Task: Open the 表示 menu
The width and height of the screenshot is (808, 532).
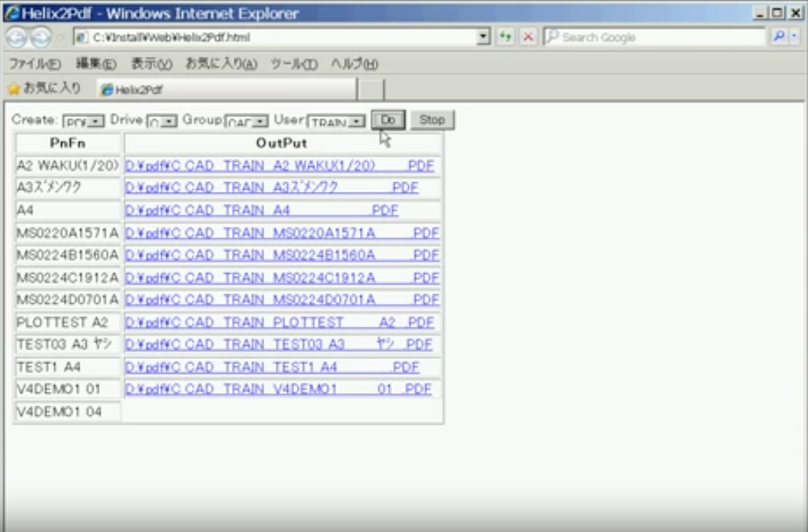Action: click(151, 64)
